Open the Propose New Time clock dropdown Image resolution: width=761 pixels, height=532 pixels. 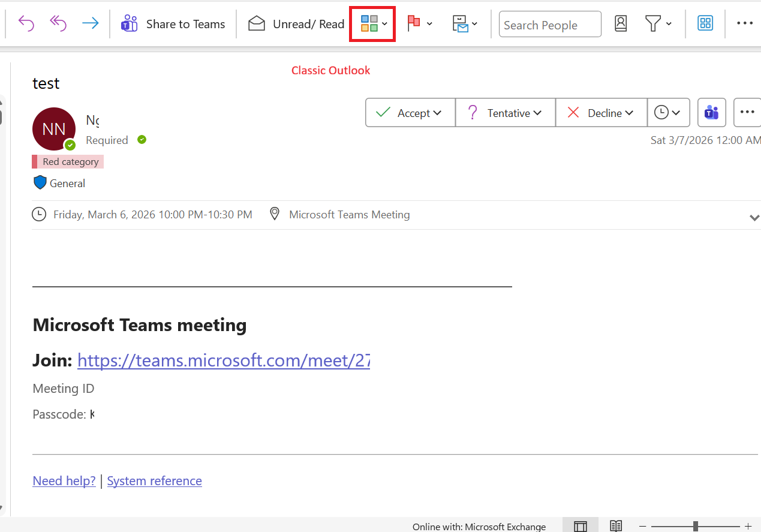(x=668, y=113)
